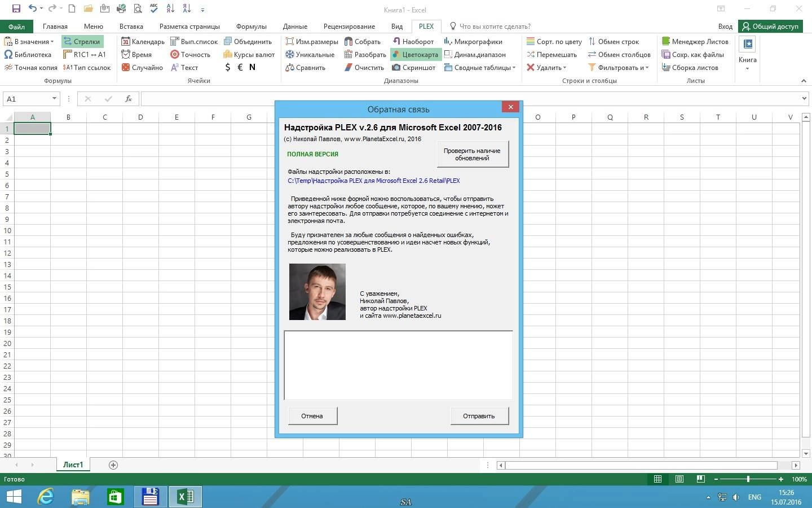Screen dimensions: 812x508
Task: Click in the feedback message text box
Action: [x=398, y=365]
